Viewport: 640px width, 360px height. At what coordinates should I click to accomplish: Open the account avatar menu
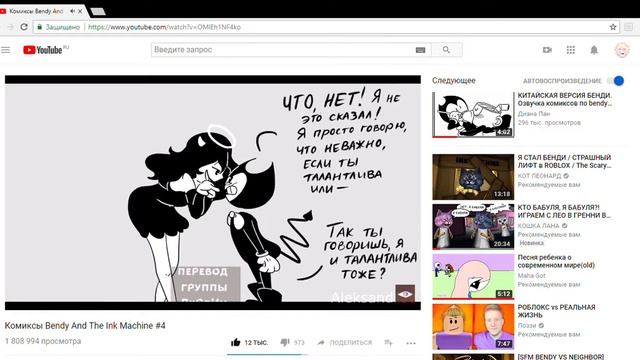622,50
